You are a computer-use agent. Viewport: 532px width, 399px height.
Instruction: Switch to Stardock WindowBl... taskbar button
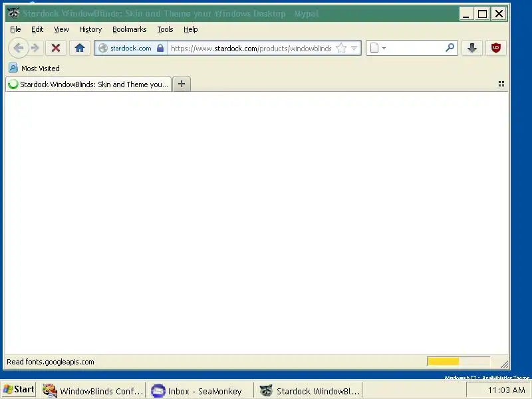tap(309, 391)
